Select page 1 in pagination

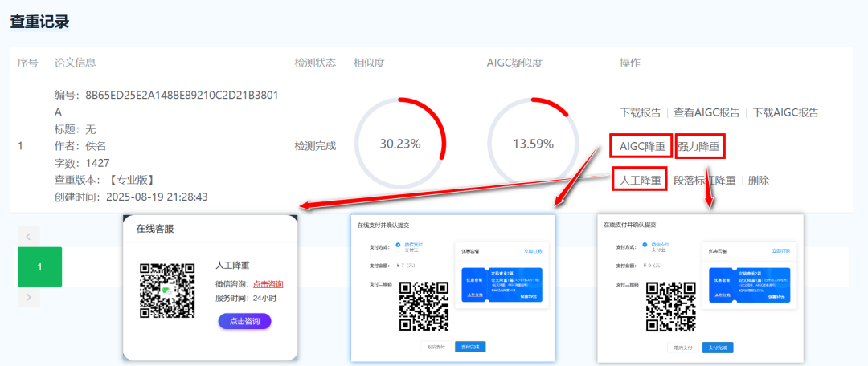[39, 266]
